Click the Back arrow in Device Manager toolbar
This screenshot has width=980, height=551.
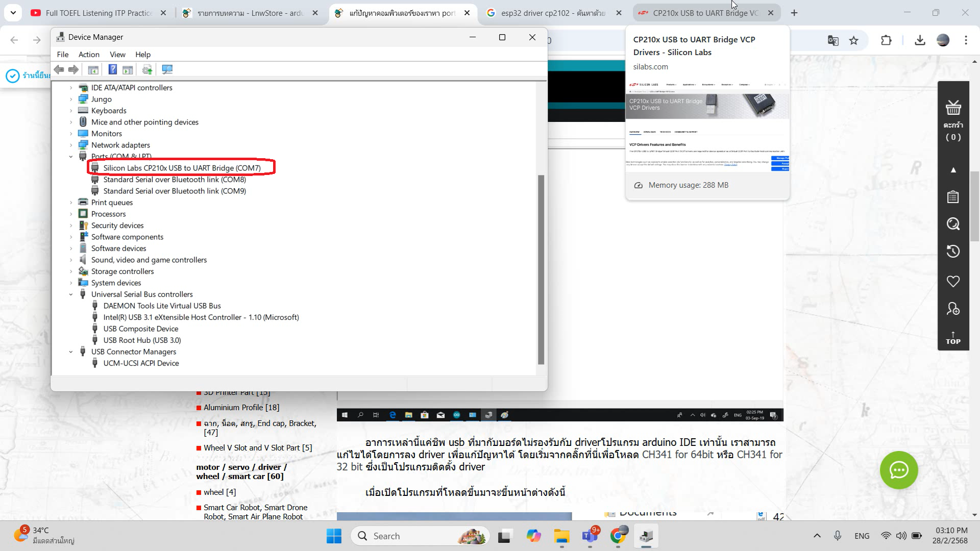[x=59, y=69]
